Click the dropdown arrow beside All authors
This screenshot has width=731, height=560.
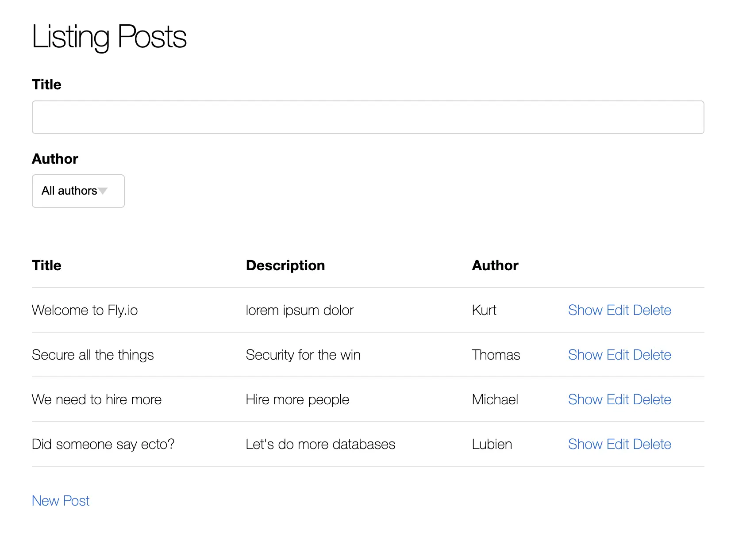(103, 191)
